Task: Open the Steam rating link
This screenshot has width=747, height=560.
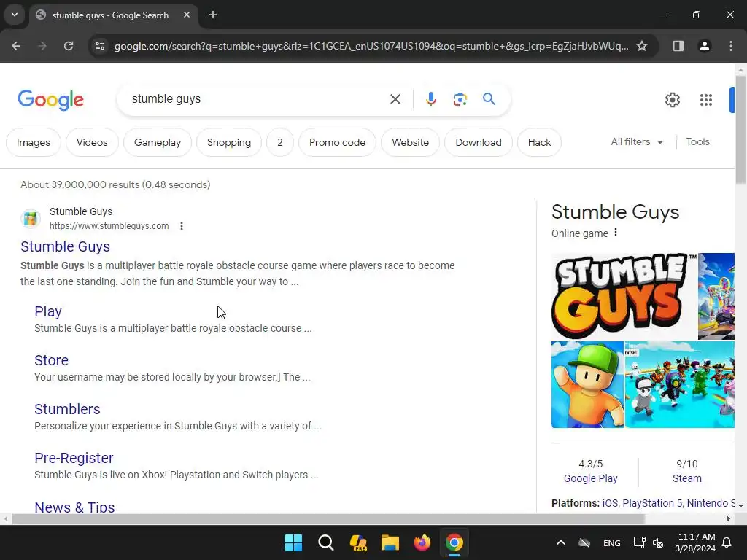Action: (687, 478)
